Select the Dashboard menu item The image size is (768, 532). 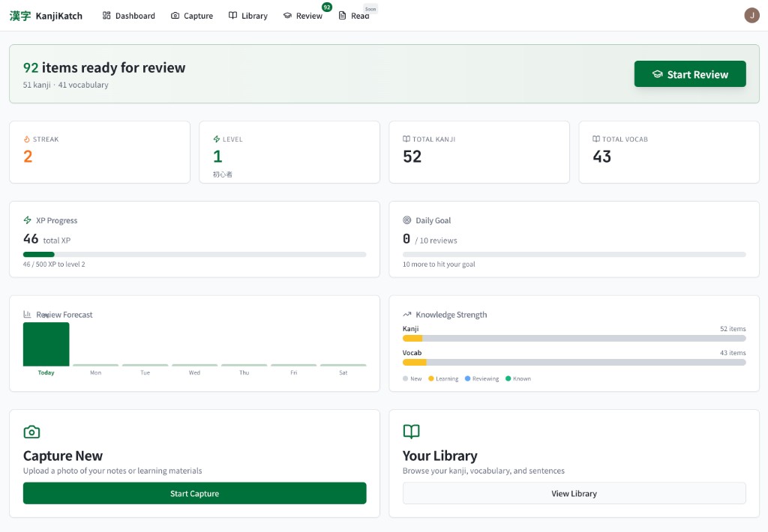click(128, 15)
